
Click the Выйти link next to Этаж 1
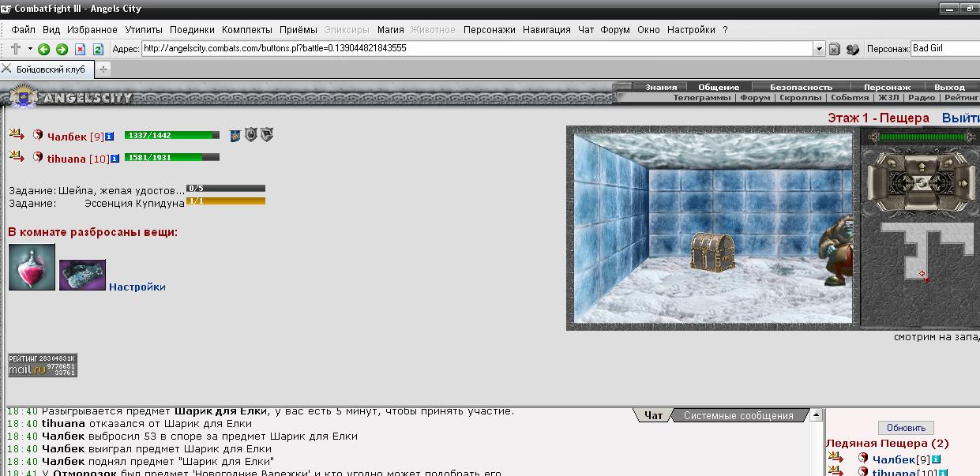pyautogui.click(x=960, y=118)
